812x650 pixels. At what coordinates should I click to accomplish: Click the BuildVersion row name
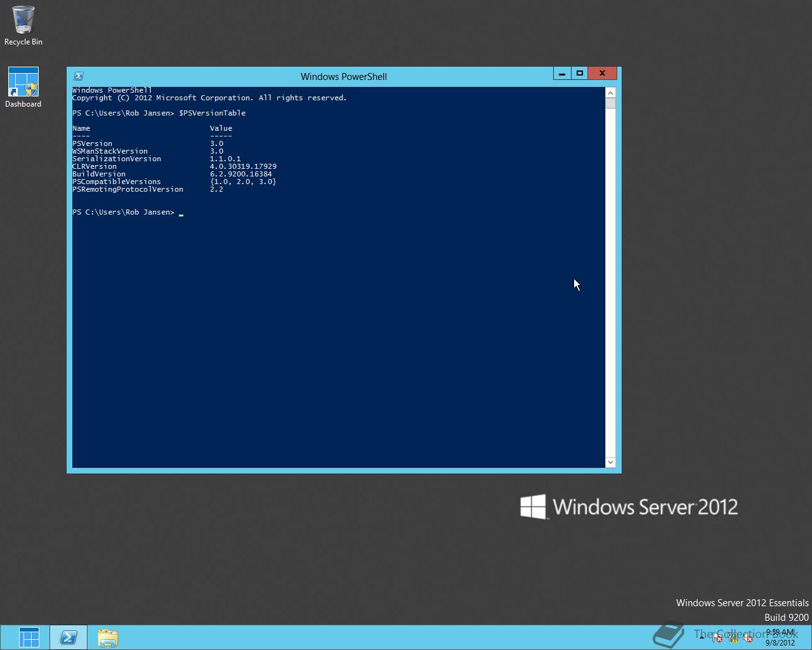(99, 174)
